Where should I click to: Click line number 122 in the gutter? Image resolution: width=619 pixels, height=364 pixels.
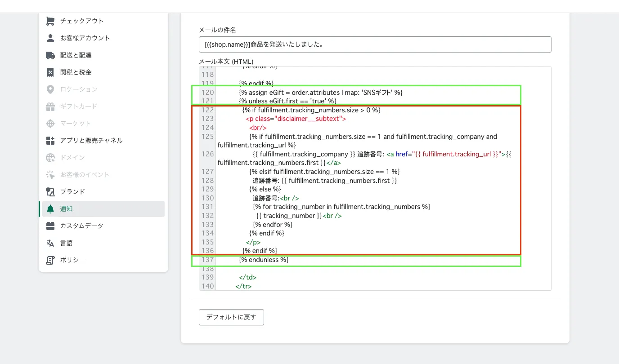tap(207, 110)
